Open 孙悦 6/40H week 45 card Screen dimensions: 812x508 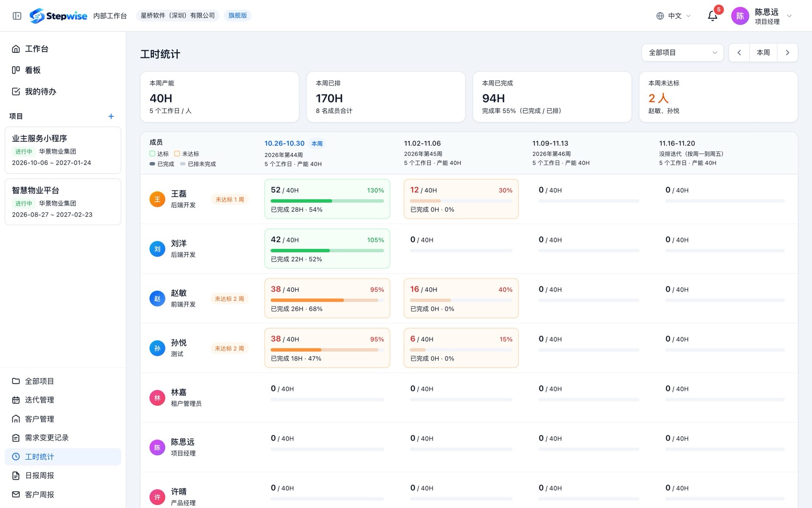461,348
